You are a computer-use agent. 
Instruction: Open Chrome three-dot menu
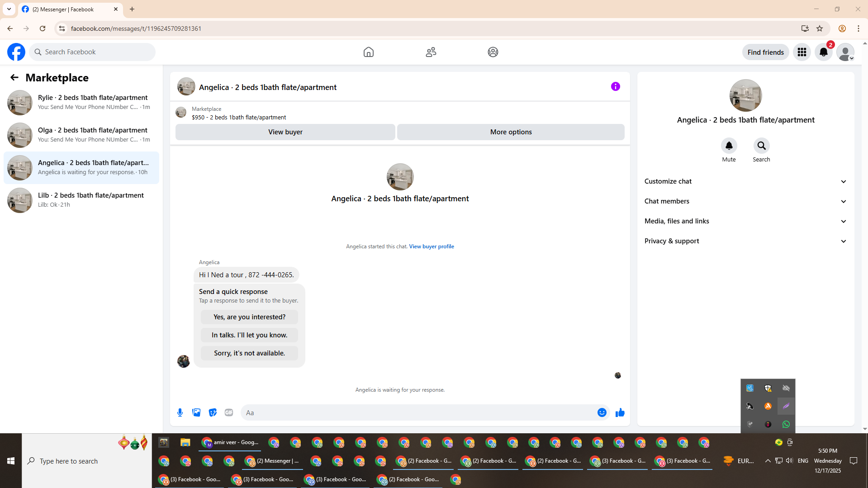pyautogui.click(x=859, y=28)
